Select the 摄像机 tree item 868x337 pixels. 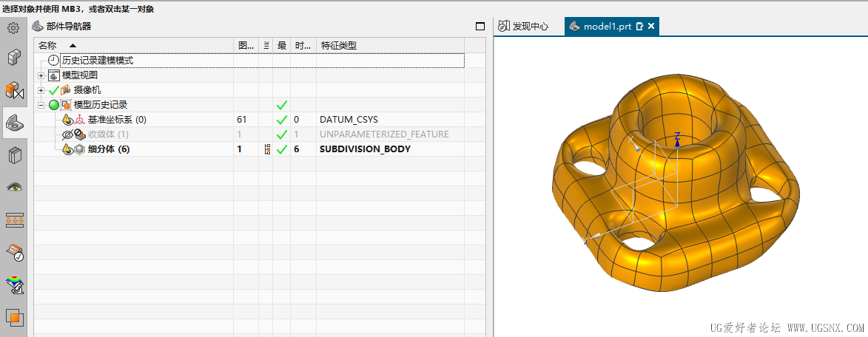tap(87, 90)
